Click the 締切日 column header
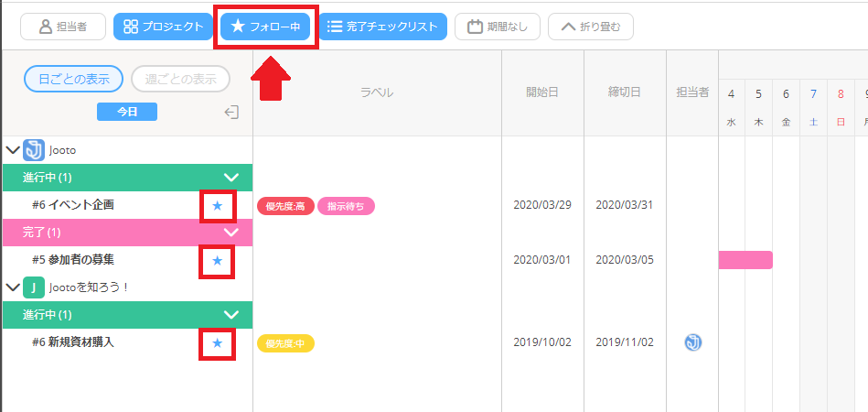Viewport: 868px width, 412px height. pos(625,92)
